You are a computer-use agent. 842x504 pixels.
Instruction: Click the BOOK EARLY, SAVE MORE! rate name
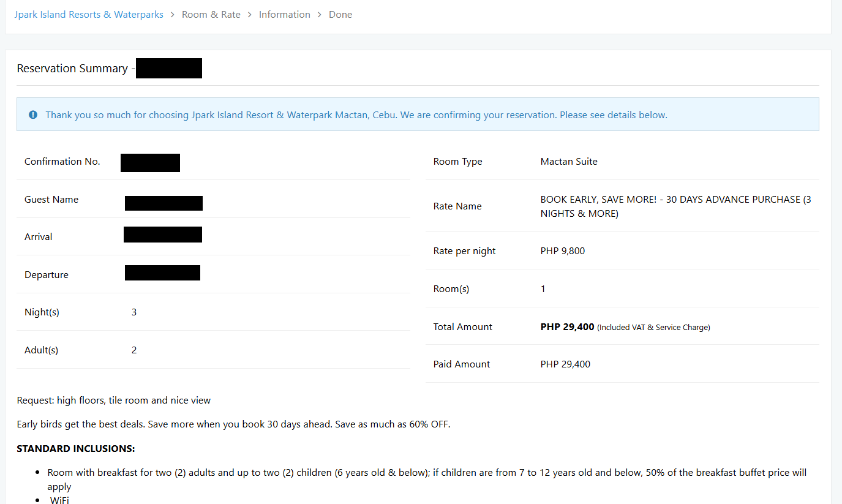pos(676,206)
